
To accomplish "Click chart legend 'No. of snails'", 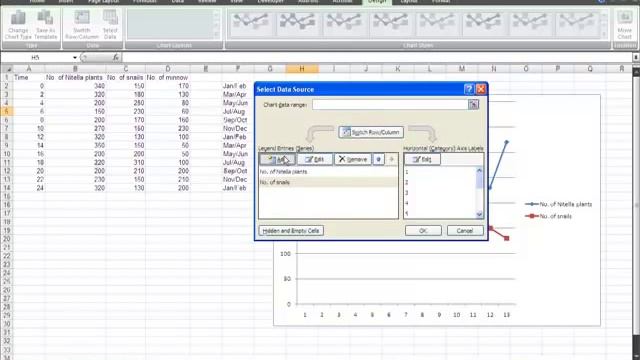I will point(549,216).
